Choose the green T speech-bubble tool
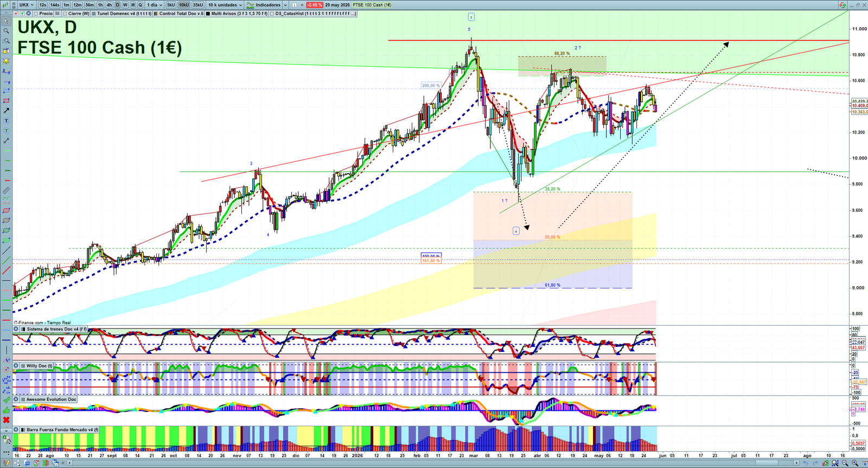This screenshot has height=468, width=868. (6, 130)
